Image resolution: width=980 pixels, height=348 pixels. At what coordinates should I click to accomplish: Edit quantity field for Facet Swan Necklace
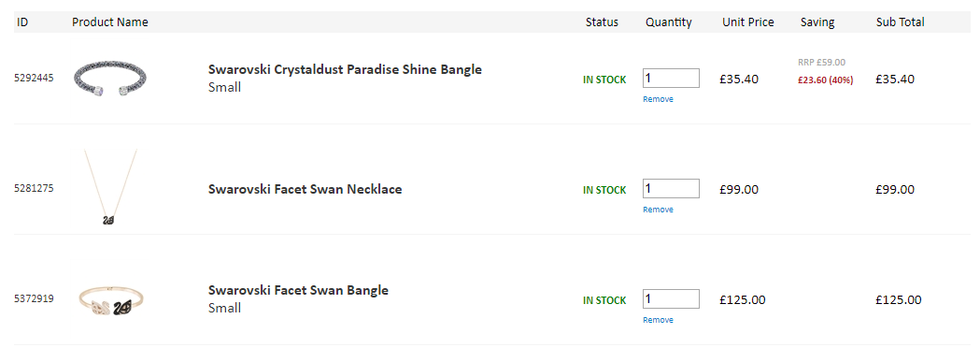tap(671, 188)
